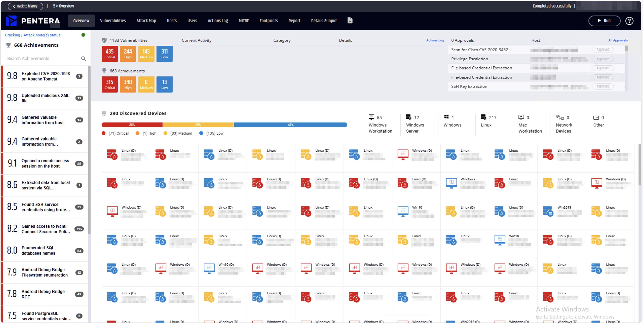This screenshot has width=644, height=324.
Task: Click the trophy icon beside 668 Achievements header
Action: pyautogui.click(x=9, y=45)
